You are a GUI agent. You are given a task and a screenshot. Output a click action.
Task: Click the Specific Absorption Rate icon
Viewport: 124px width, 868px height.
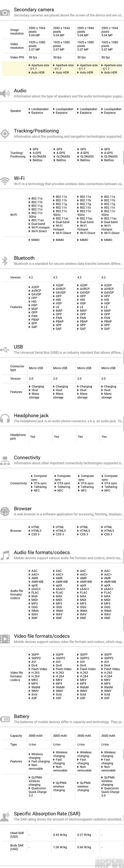5,816
